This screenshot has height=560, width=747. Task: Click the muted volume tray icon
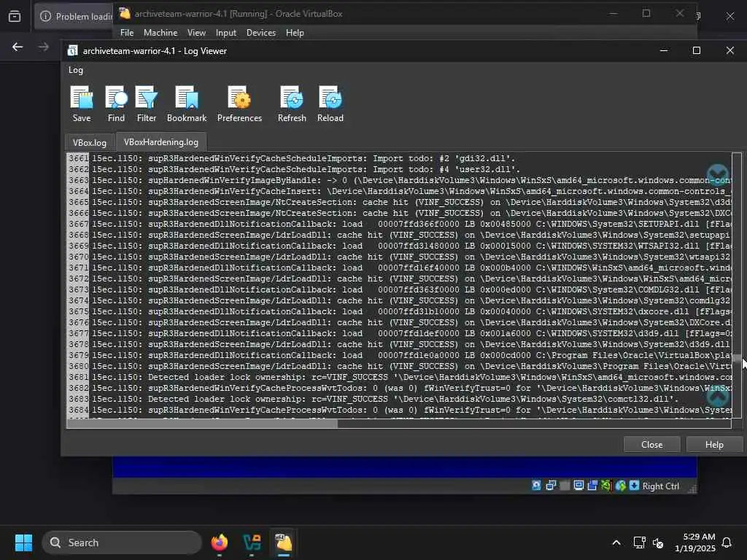[659, 542]
